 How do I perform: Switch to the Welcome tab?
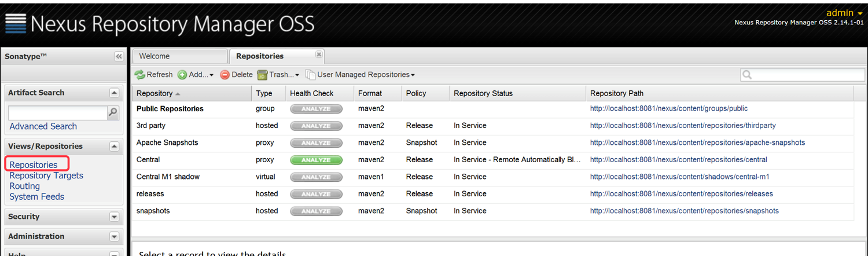pyautogui.click(x=180, y=56)
